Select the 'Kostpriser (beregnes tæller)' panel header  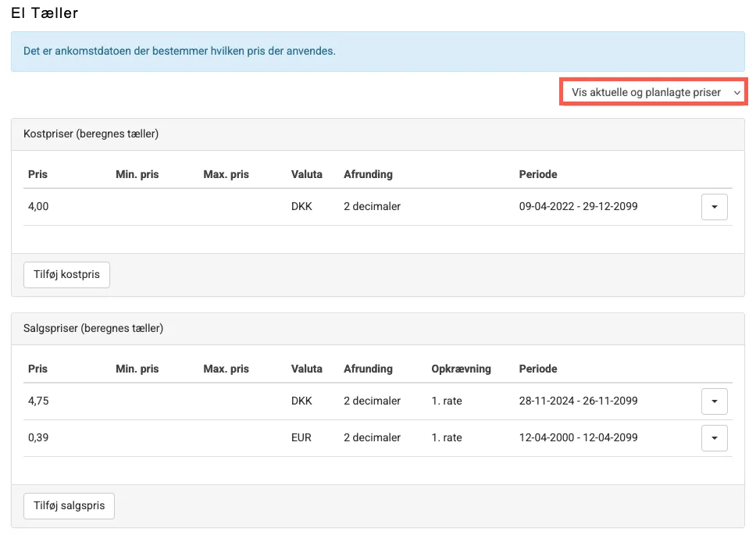91,134
